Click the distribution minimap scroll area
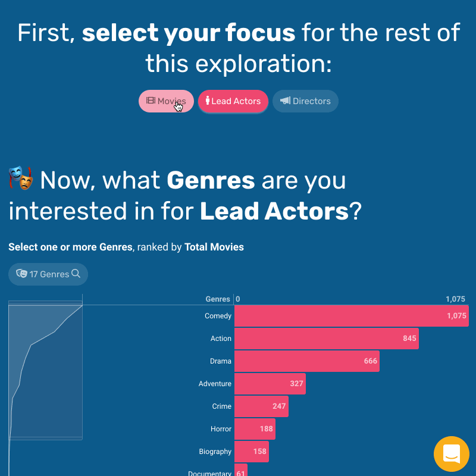Viewport: 476px width, 476px height. point(45,372)
